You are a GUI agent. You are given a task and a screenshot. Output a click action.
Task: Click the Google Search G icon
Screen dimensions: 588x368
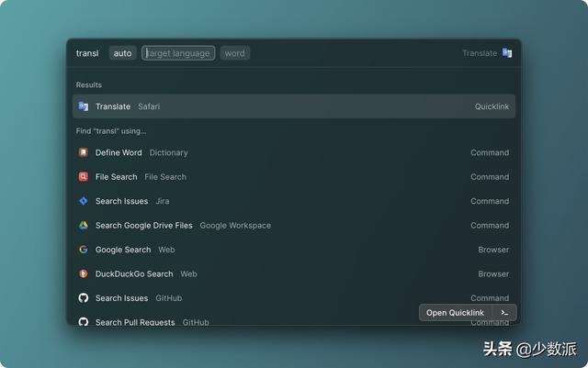coord(84,250)
